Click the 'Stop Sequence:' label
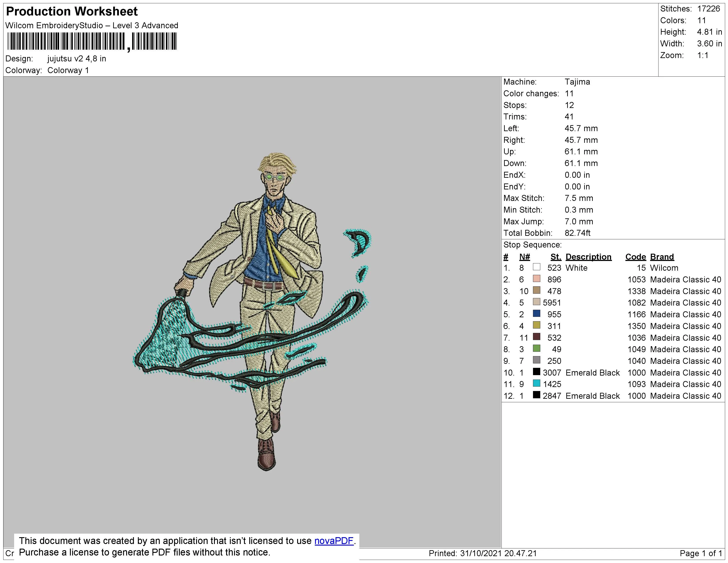This screenshot has width=728, height=563. click(x=532, y=245)
